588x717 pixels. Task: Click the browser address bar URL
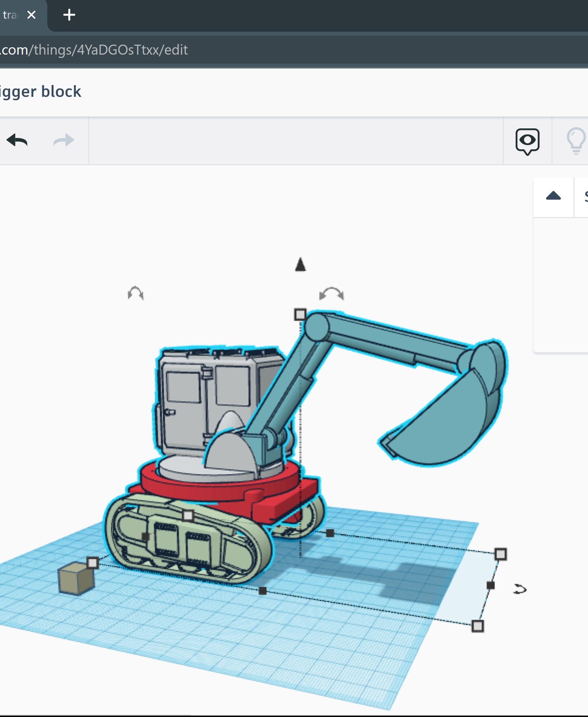click(94, 50)
